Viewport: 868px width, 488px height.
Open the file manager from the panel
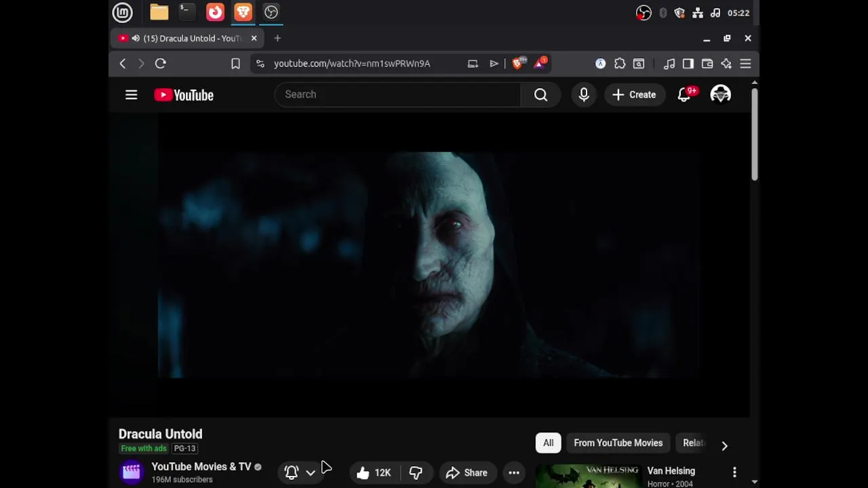tap(159, 12)
